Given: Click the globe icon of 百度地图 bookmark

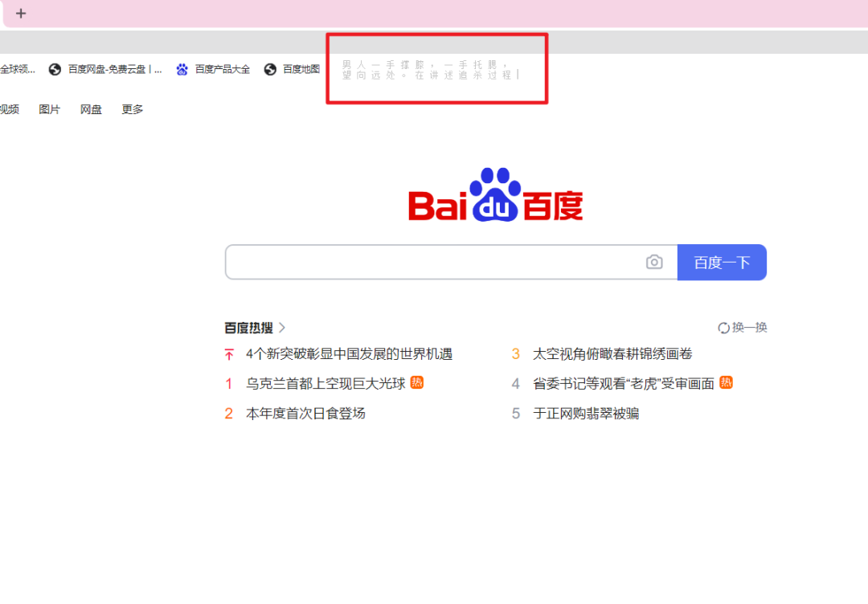Looking at the screenshot, I should [270, 69].
